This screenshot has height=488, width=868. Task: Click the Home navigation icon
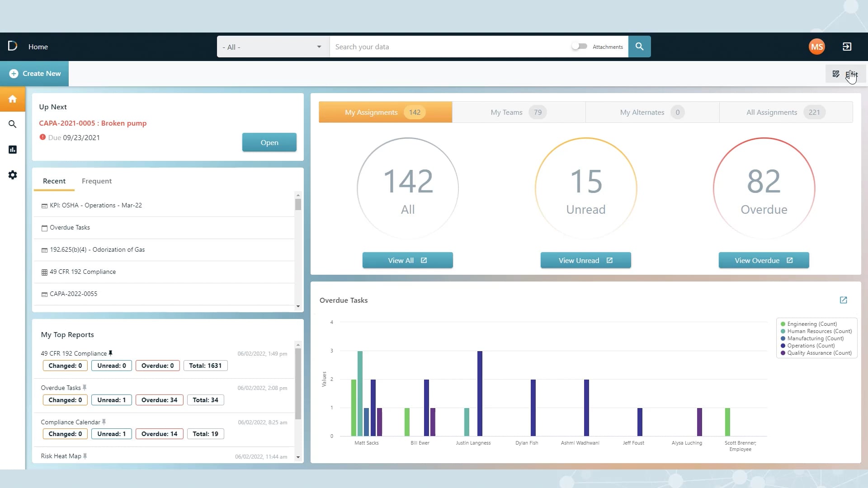[13, 99]
